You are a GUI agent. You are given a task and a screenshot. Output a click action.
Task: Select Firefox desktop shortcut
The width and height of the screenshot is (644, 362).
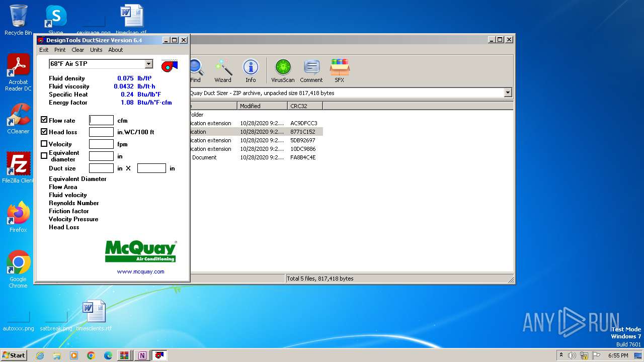click(x=18, y=217)
